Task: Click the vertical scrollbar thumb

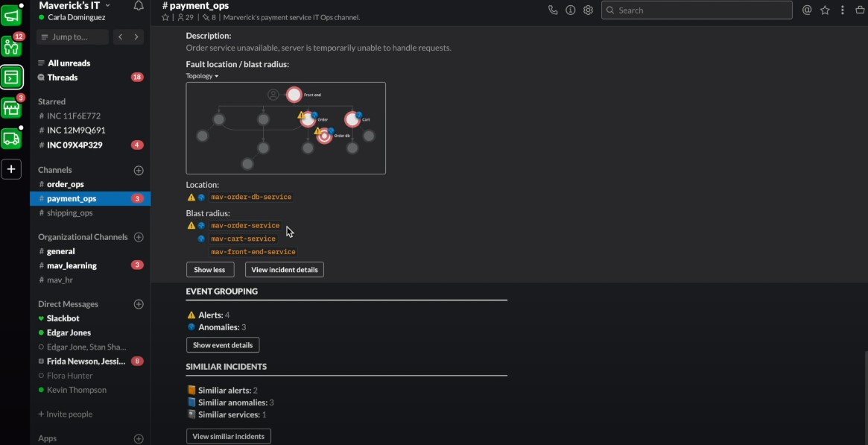Action: point(865,396)
